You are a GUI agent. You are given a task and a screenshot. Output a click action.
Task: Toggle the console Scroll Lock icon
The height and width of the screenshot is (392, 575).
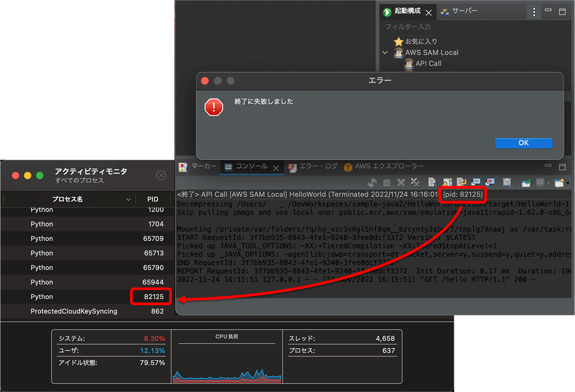447,182
